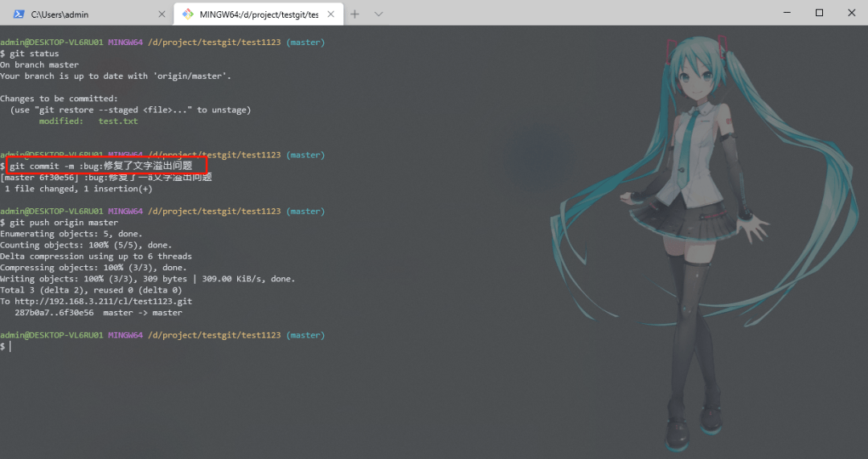Click 'On branch master' output line
The image size is (868, 459).
(39, 65)
